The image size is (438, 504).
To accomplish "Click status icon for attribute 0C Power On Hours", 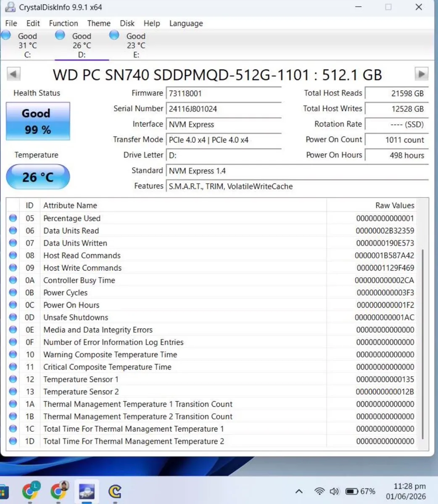I will [x=13, y=304].
